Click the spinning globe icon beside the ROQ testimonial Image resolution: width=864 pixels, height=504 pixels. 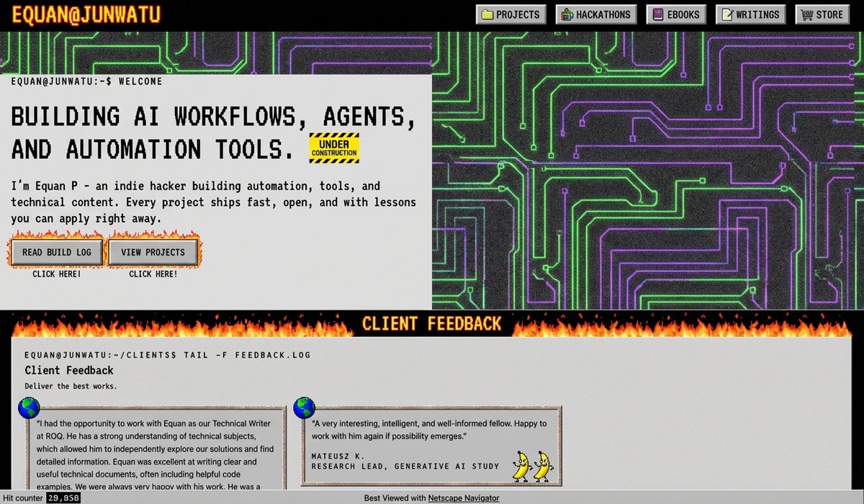(x=28, y=408)
